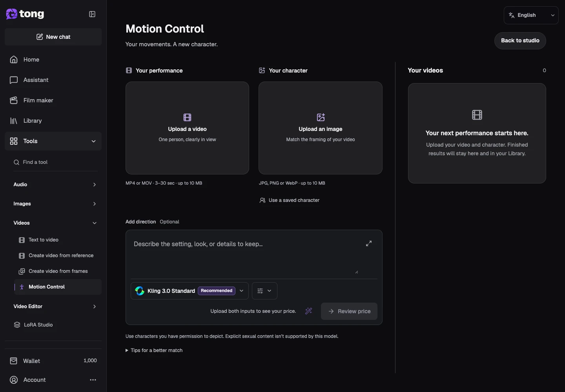
Task: Click the Upload a video film icon
Action: tap(188, 117)
